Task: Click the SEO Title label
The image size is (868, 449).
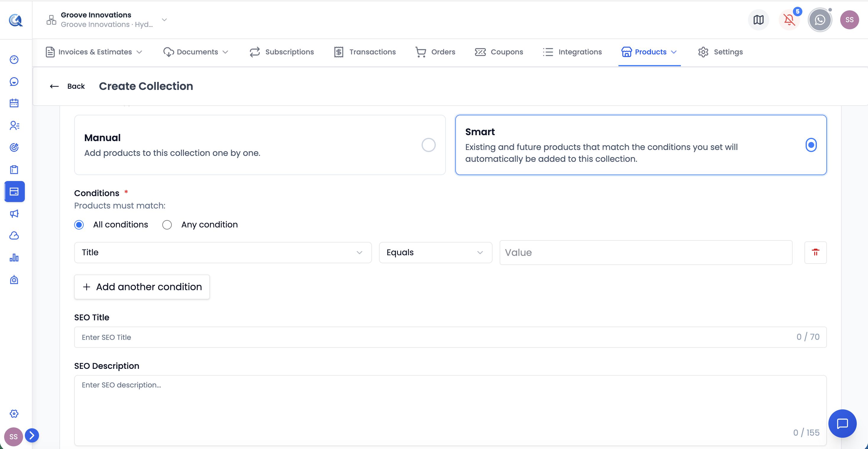Action: pyautogui.click(x=92, y=317)
